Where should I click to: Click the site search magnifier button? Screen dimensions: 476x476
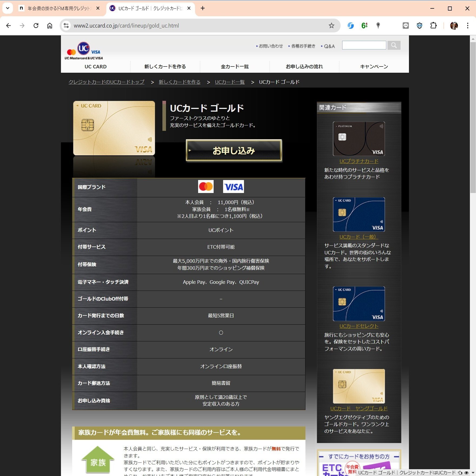point(394,45)
